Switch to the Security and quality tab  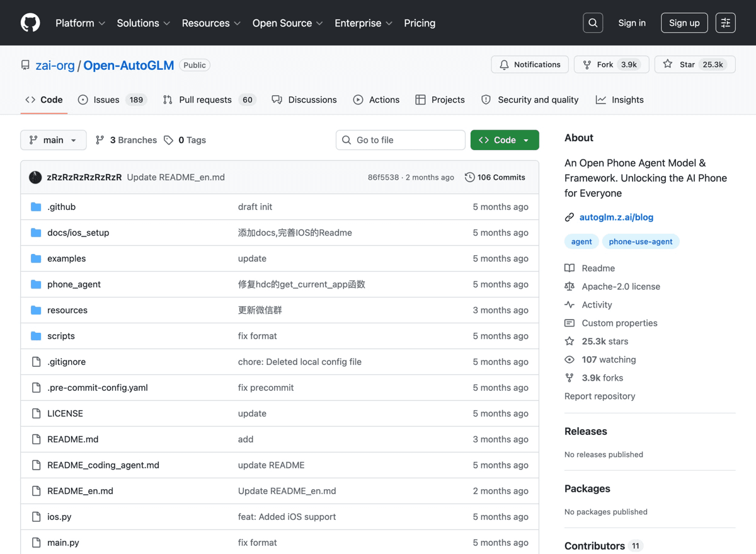pos(530,100)
